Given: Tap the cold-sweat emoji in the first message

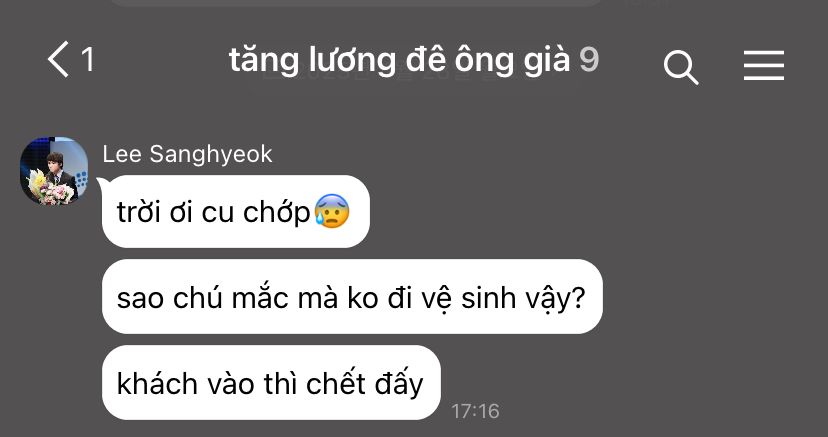Looking at the screenshot, I should coord(332,211).
